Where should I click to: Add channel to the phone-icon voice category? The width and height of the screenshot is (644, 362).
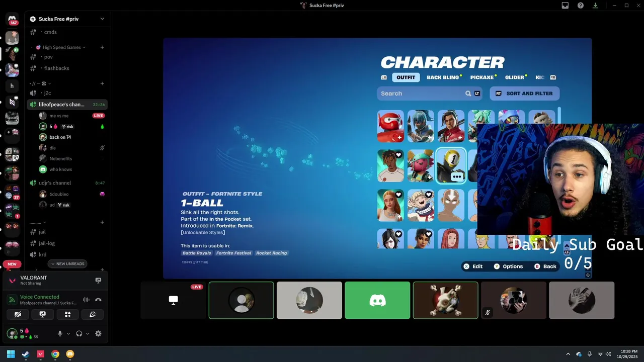click(102, 83)
